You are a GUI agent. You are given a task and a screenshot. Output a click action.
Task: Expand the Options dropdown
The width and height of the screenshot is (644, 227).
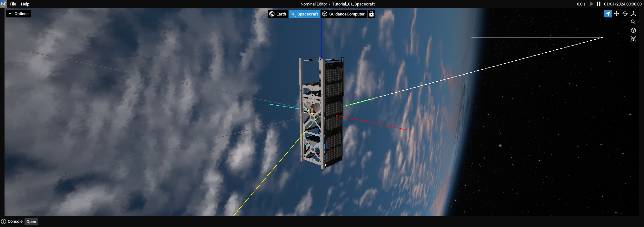pos(19,14)
